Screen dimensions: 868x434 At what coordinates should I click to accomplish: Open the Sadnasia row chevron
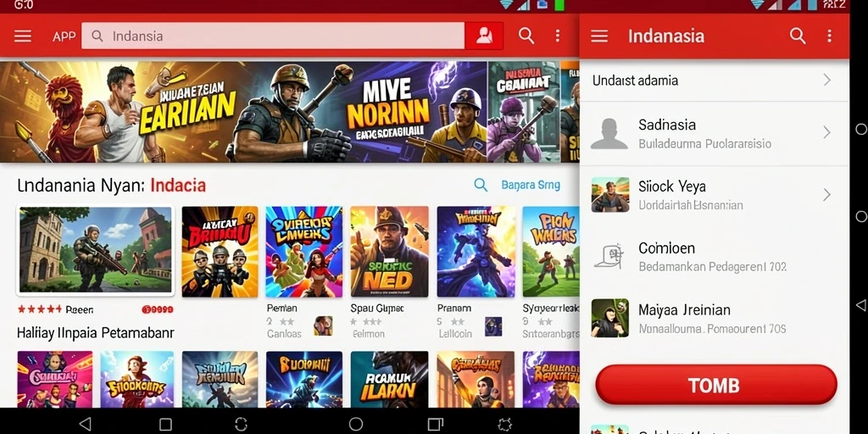(827, 132)
